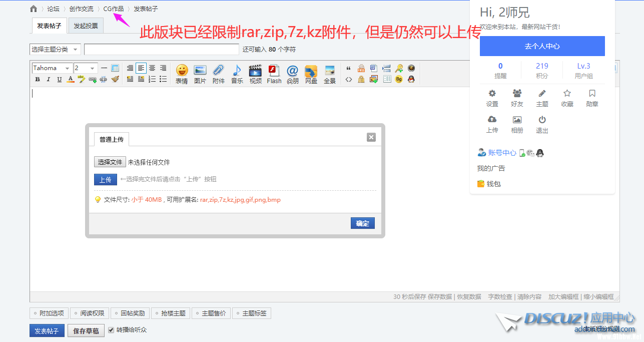This screenshot has width=644, height=342.
Task: Switch to the 发起投票 tab
Action: coord(86,26)
